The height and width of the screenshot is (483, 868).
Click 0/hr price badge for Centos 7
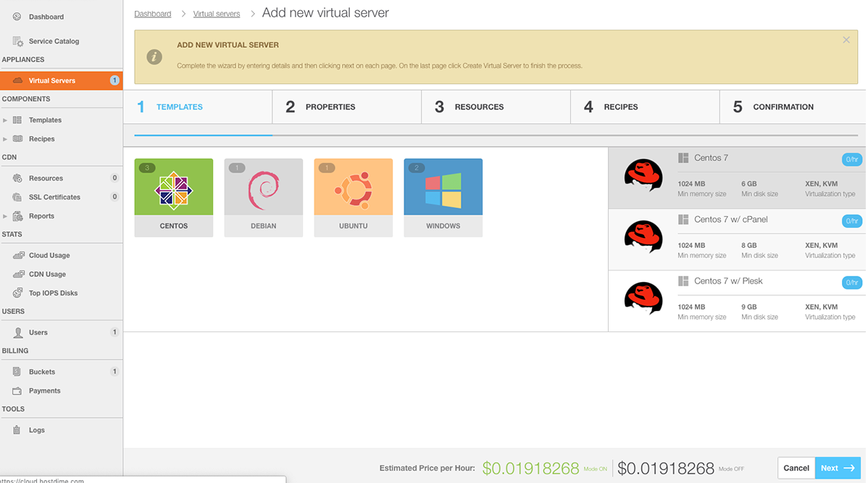pyautogui.click(x=852, y=160)
